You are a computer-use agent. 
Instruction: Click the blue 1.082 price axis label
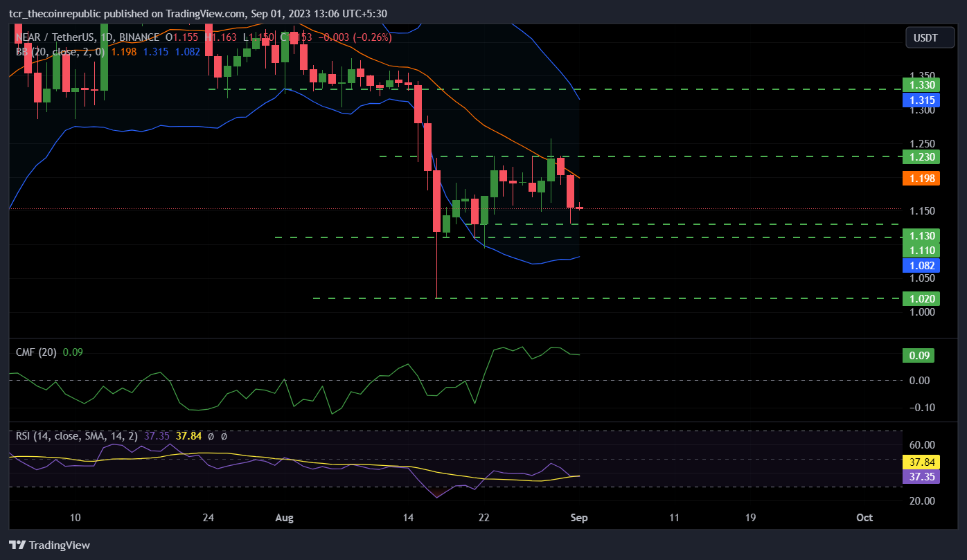pos(921,265)
